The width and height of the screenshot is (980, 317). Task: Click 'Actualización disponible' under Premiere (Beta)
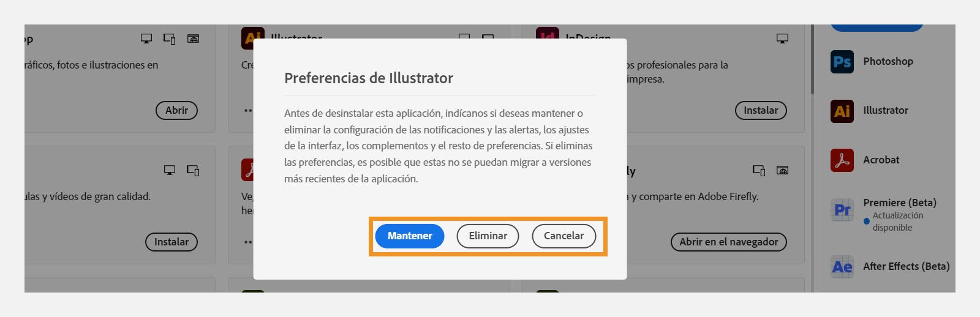898,222
